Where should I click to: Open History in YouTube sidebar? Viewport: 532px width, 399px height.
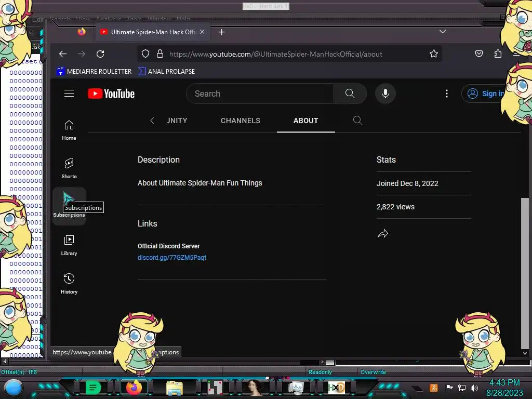point(69,284)
